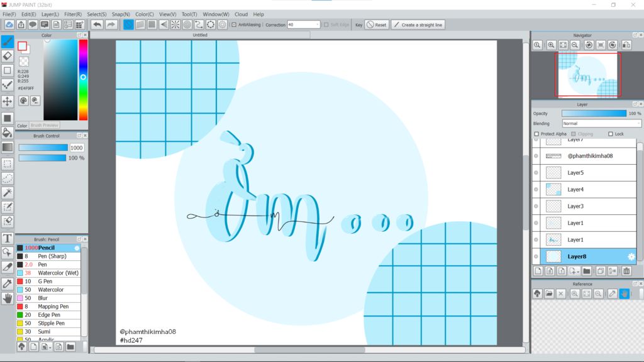This screenshot has height=362, width=644.
Task: Click Create a straight line button
Action: pyautogui.click(x=418, y=25)
